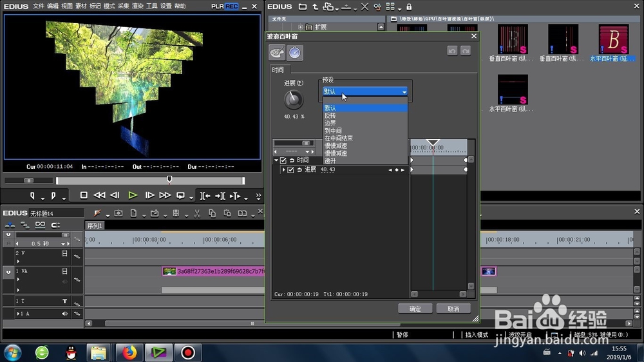This screenshot has width=644, height=362.
Task: Collapse the 时间 keyframe group
Action: click(276, 160)
